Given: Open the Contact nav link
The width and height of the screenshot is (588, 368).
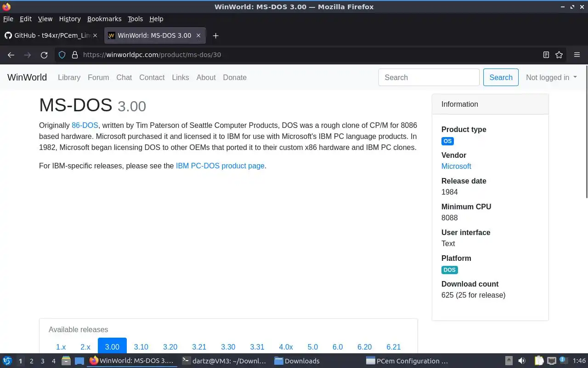Looking at the screenshot, I should coord(152,77).
